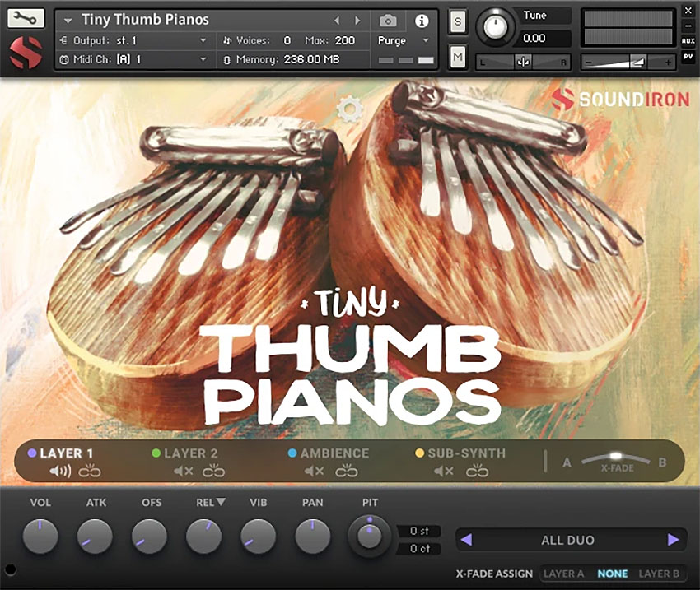Click the Soundiron brand logo

(x=621, y=99)
